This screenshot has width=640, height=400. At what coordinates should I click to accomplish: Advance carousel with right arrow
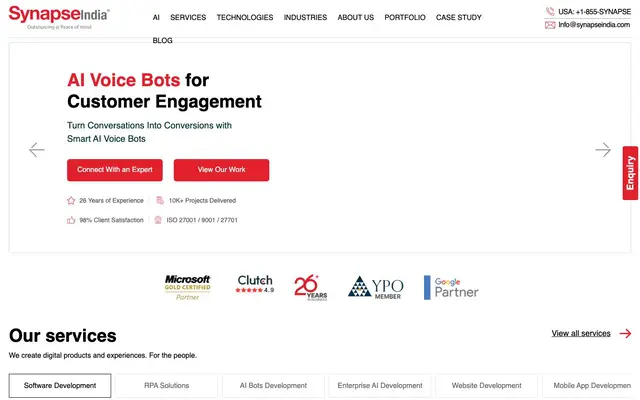coord(603,150)
